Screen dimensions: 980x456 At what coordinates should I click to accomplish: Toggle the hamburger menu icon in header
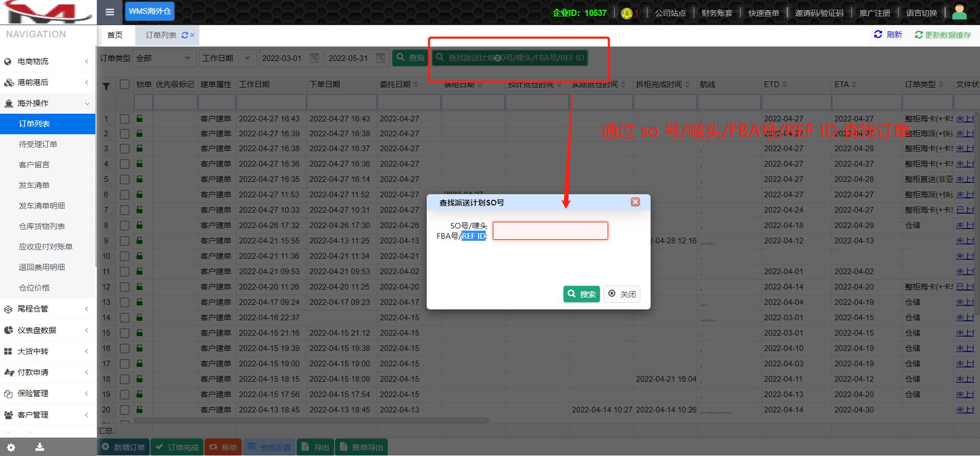pos(110,12)
